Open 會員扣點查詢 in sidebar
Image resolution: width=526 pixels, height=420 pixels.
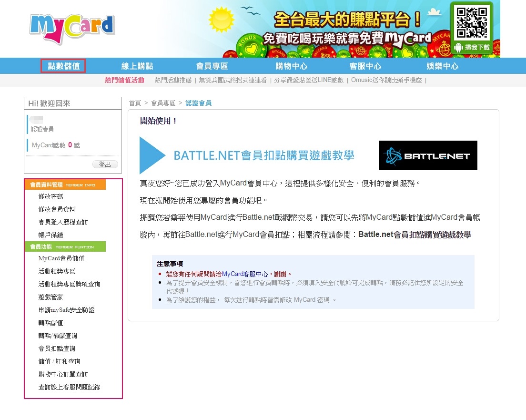pos(57,348)
